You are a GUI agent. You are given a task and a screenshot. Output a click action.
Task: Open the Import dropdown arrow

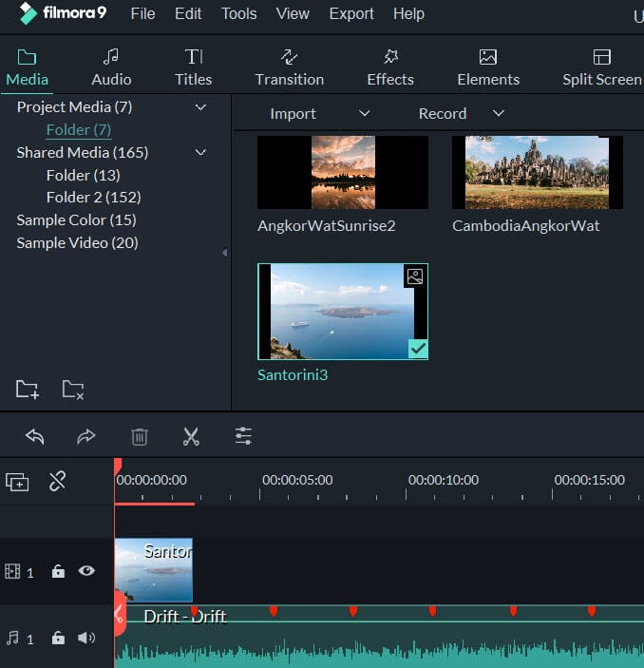(x=364, y=113)
